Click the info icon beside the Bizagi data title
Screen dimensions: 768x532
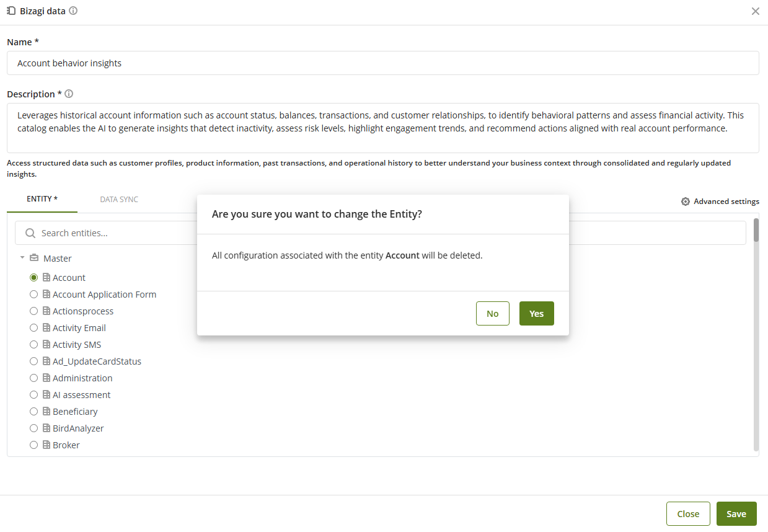tap(73, 11)
